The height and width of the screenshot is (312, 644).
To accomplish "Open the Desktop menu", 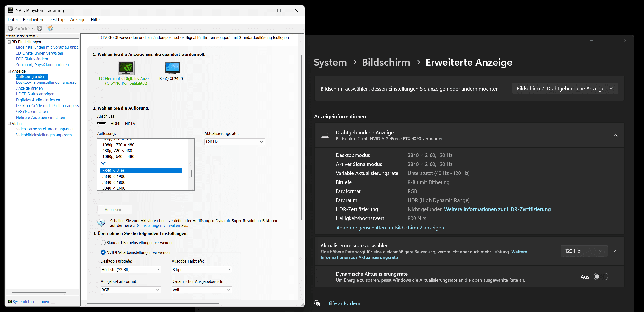I will (56, 19).
